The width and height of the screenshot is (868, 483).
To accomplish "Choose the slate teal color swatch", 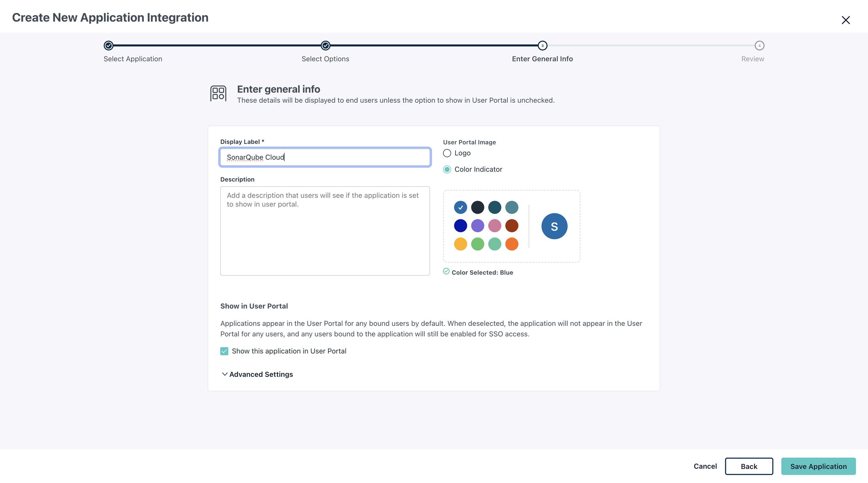I will pos(512,207).
